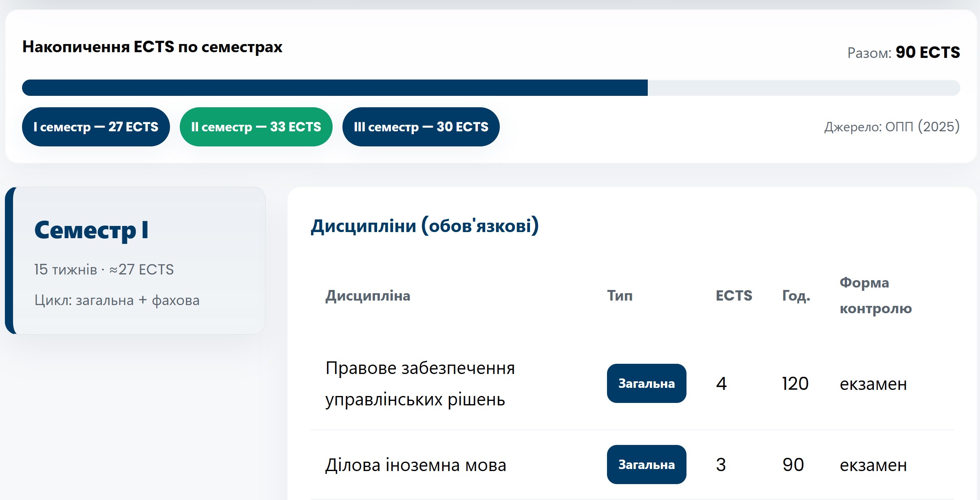The height and width of the screenshot is (500, 980).
Task: Click the Загальна badge for Правове забезпечення
Action: point(647,383)
